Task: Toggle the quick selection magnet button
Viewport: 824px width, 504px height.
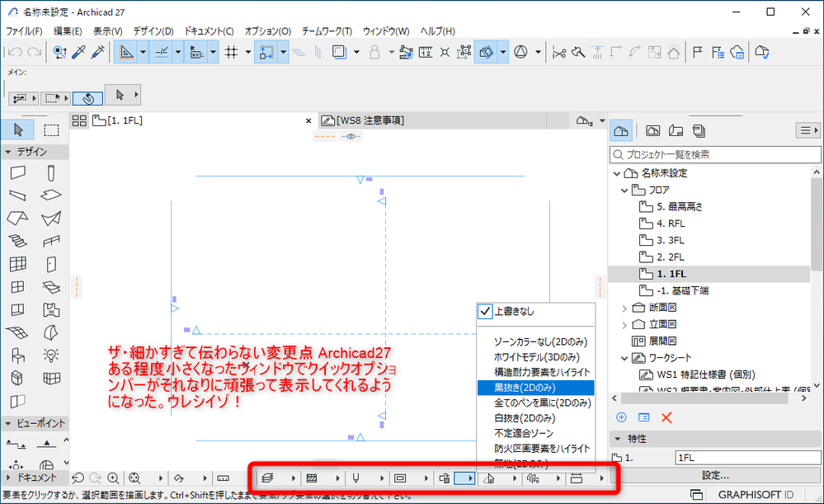Action: coord(87,98)
